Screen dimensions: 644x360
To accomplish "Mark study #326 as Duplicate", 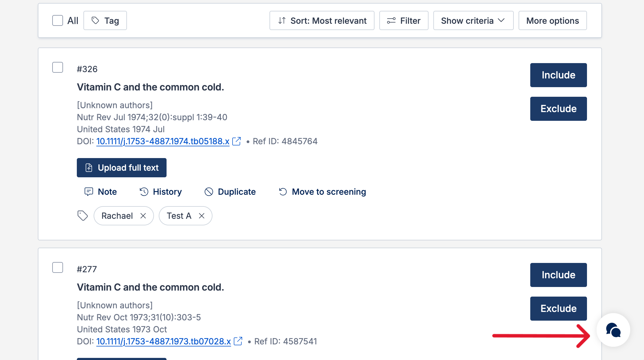I will (230, 192).
